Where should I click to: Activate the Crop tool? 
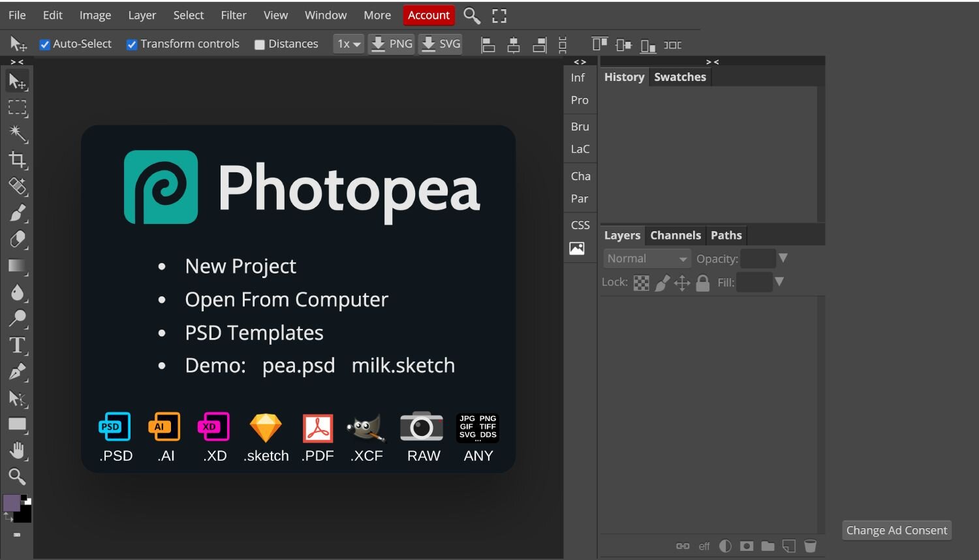click(x=17, y=160)
